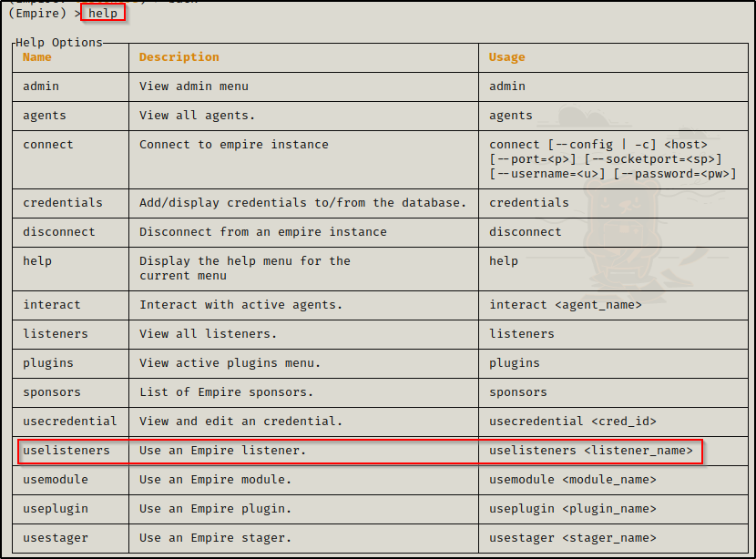
Task: Select 'plugins' in the Name column
Action: 48,363
